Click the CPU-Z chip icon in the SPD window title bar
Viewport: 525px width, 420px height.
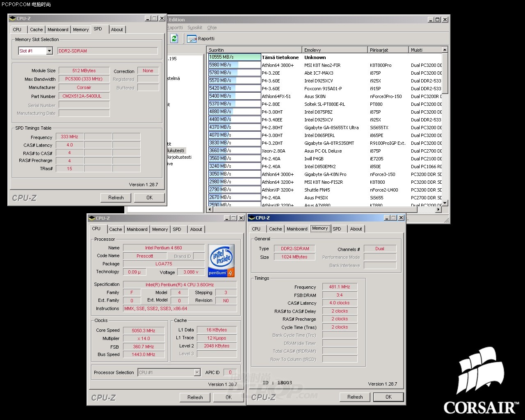pyautogui.click(x=12, y=18)
